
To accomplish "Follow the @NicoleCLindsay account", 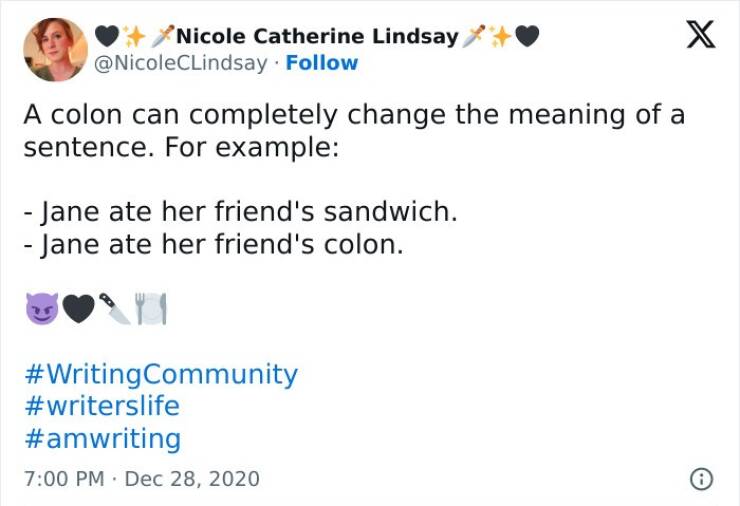I will pos(321,63).
